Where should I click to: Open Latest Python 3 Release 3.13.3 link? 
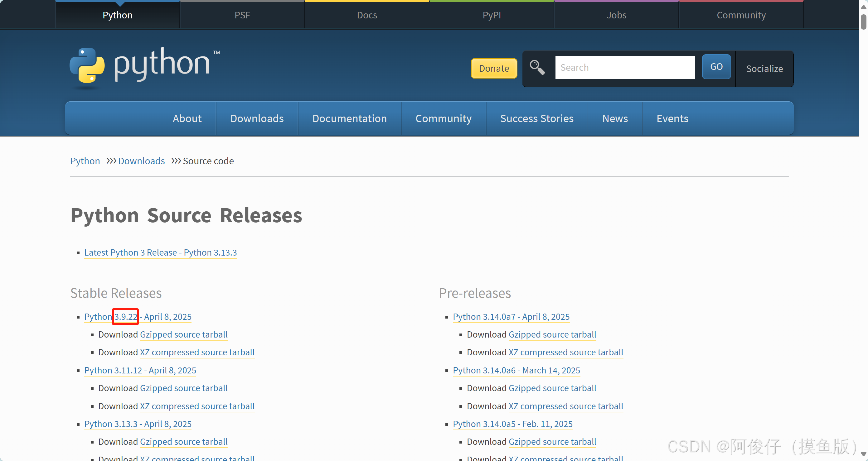click(x=160, y=252)
